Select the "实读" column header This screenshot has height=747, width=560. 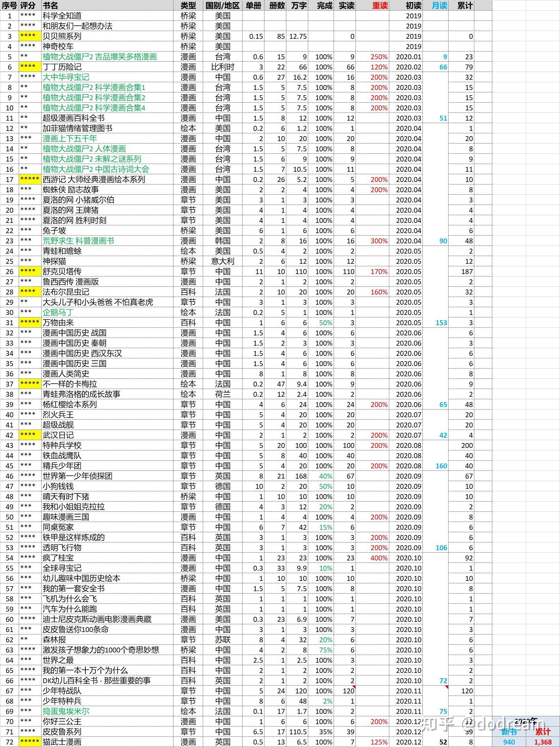[x=347, y=5]
